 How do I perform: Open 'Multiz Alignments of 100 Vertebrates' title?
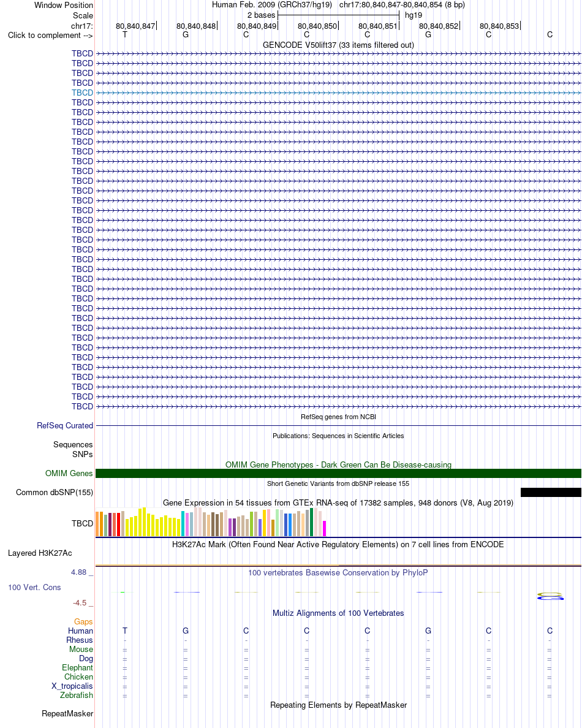[338, 613]
